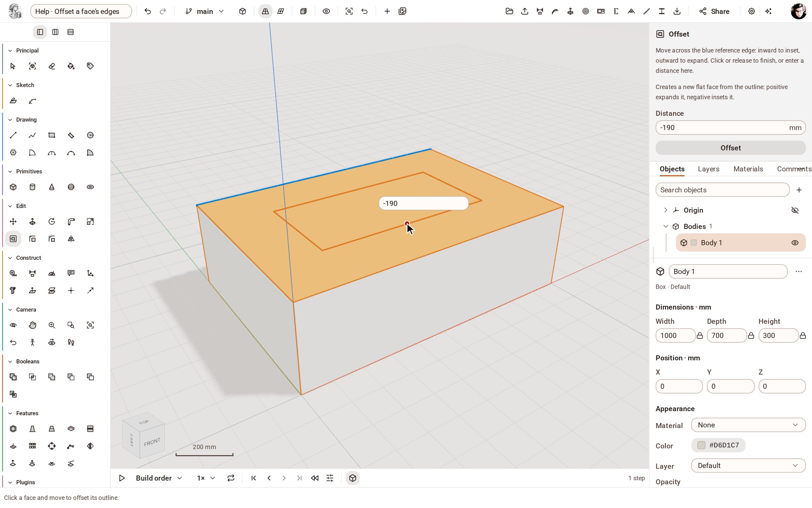812x508 pixels.
Task: Choose the Tape Measure construct tool
Action: tap(13, 273)
